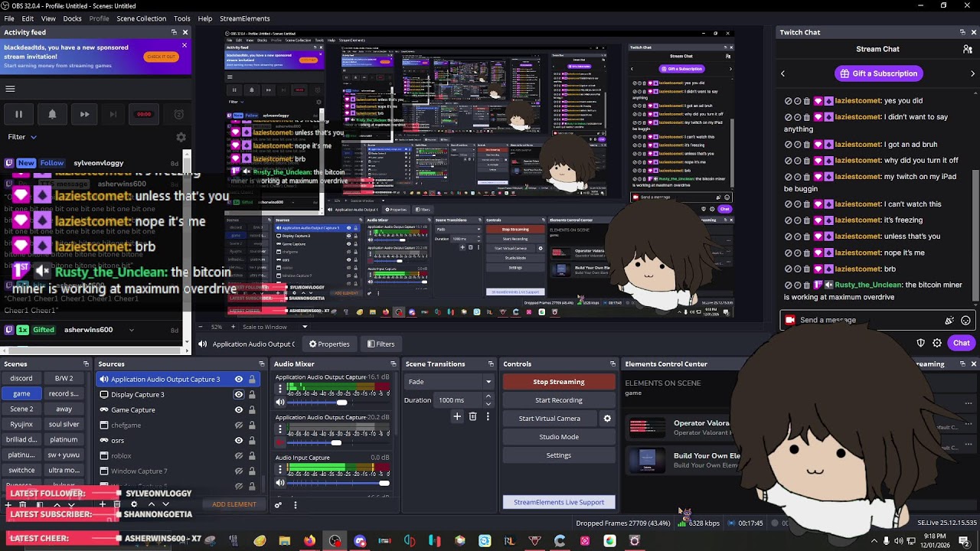Open the Scene Collection menu

(x=141, y=18)
